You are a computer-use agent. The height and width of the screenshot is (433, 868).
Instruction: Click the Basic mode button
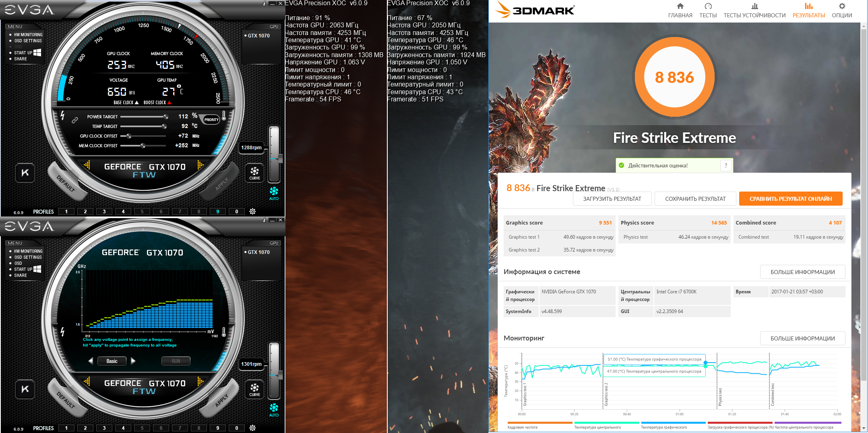click(112, 361)
